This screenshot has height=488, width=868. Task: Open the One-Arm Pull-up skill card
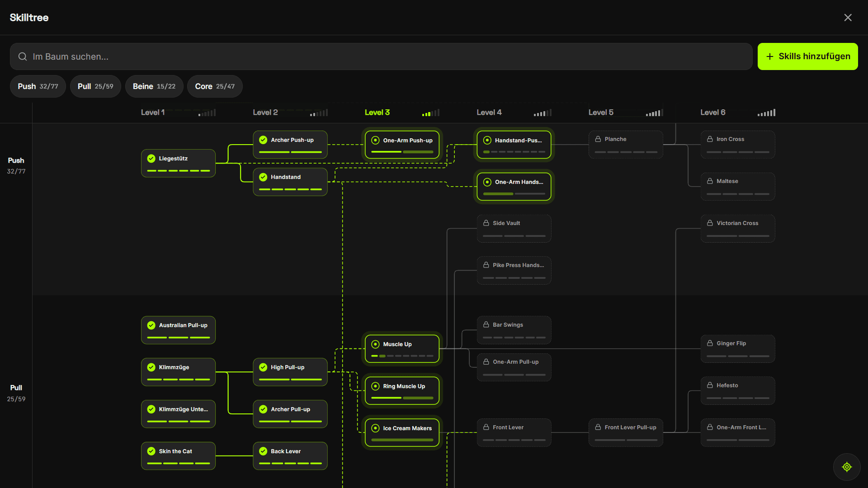[x=514, y=367]
